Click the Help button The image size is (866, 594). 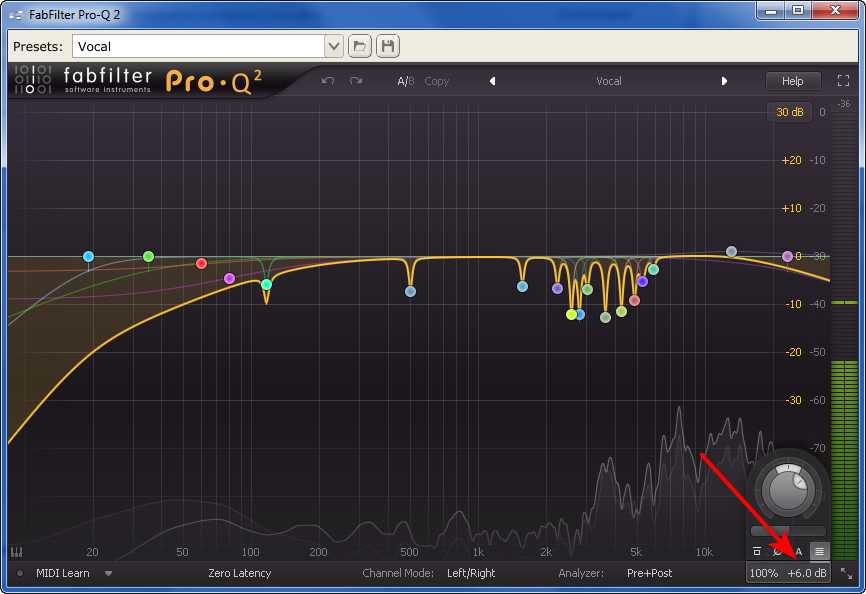point(792,81)
